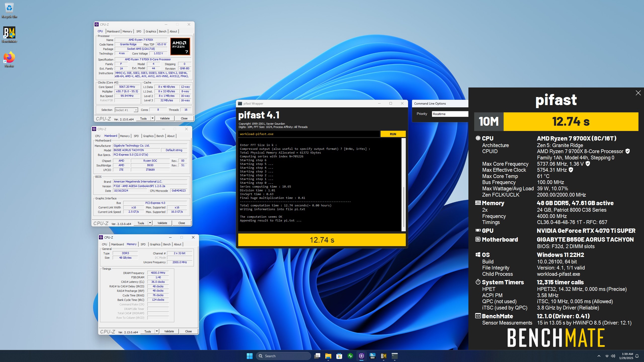Open About tab in Mainboard CPU-Z window
Viewport: 644px width, 362px height.
pyautogui.click(x=171, y=136)
